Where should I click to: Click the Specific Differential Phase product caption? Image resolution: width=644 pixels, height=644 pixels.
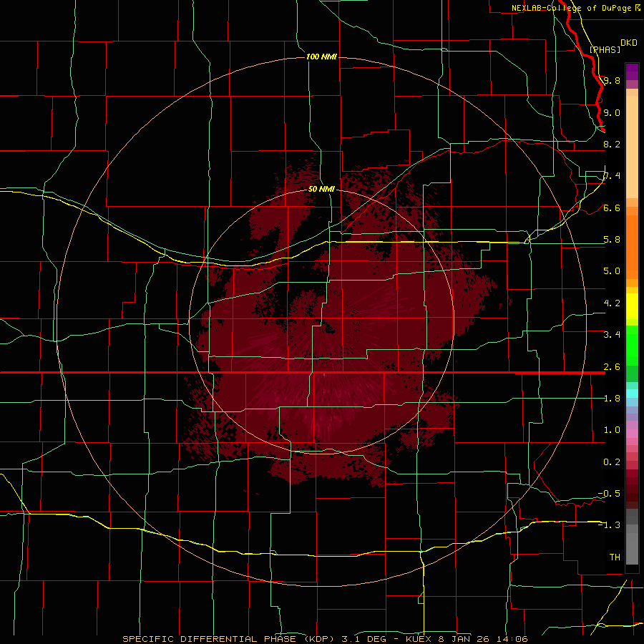pos(325,639)
